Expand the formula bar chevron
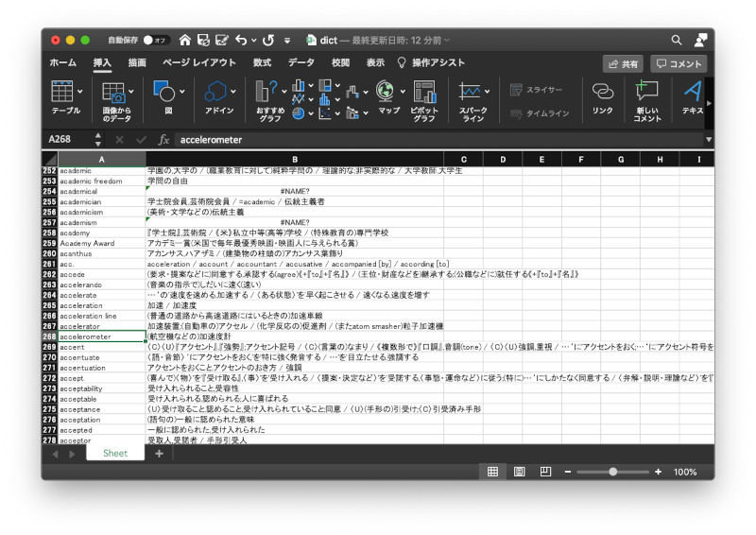 [708, 139]
